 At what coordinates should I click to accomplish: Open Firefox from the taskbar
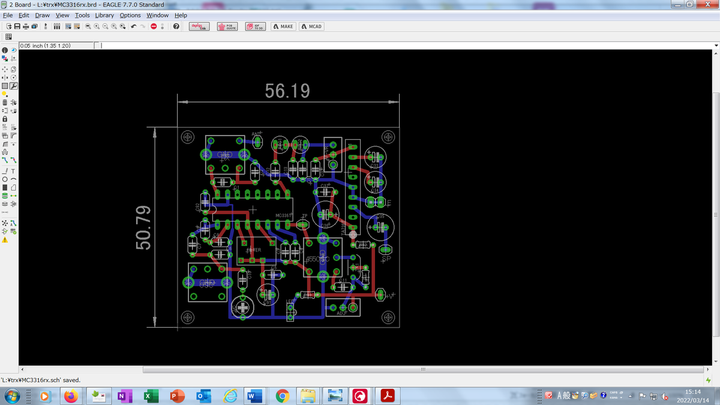pos(71,396)
